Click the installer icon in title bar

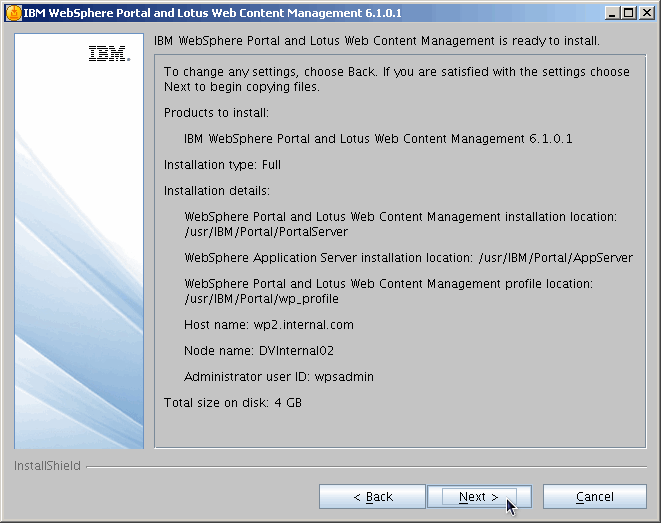(12, 12)
